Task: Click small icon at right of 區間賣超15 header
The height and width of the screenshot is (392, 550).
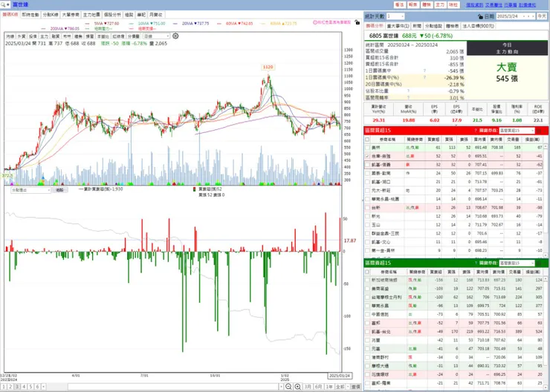Action: pyautogui.click(x=539, y=263)
